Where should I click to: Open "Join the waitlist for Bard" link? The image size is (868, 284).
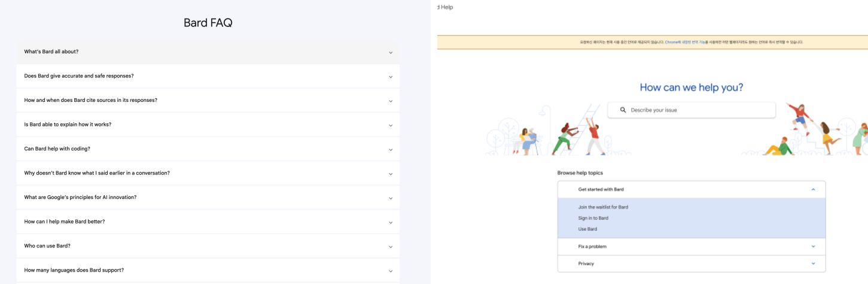603,207
